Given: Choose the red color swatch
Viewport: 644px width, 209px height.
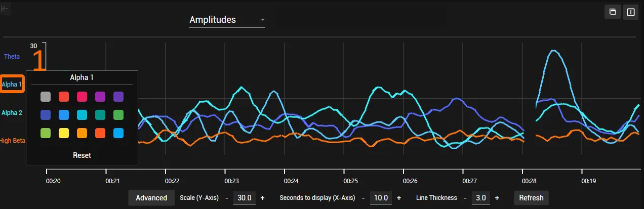Looking at the screenshot, I should (64, 97).
